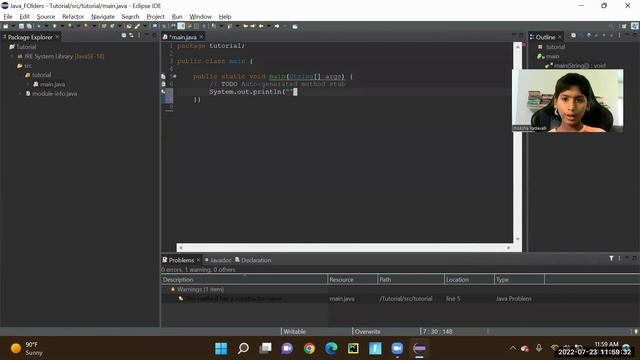Click the New file toolbar icon
The height and width of the screenshot is (360, 640).
click(x=6, y=26)
